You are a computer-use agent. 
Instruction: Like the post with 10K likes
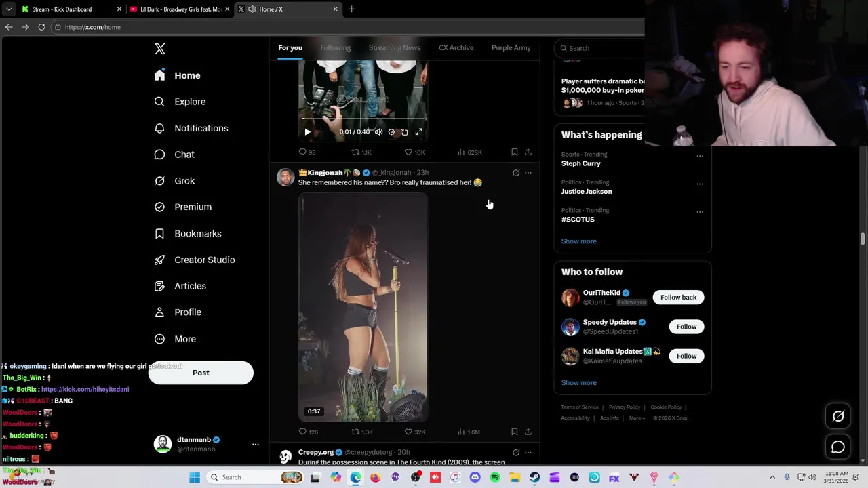coord(414,152)
